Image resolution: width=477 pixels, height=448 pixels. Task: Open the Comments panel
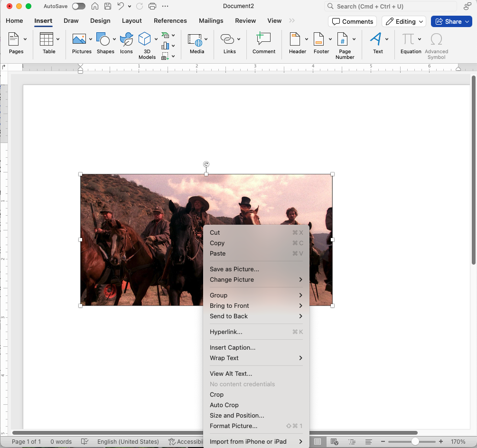(x=353, y=21)
